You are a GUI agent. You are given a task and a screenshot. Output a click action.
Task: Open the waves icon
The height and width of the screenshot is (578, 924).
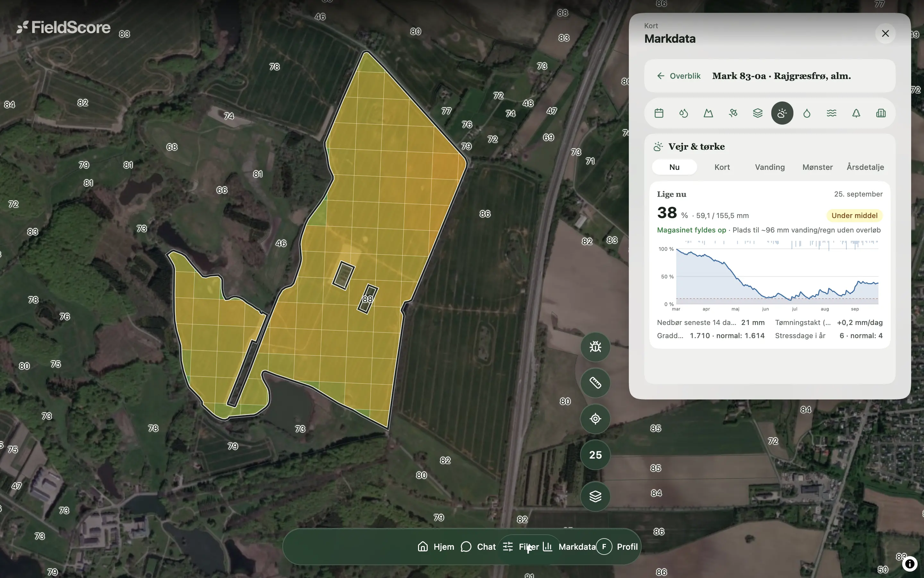pos(832,113)
